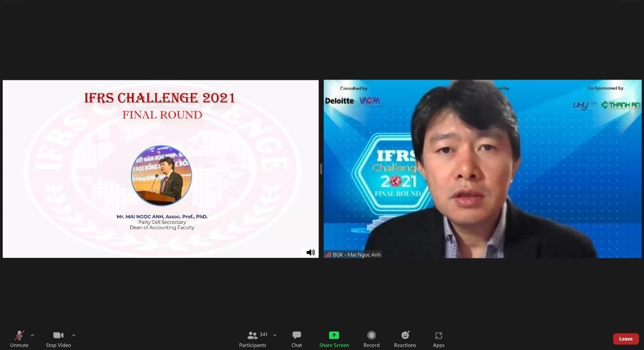
Task: Open the Participants panel
Action: (x=252, y=338)
